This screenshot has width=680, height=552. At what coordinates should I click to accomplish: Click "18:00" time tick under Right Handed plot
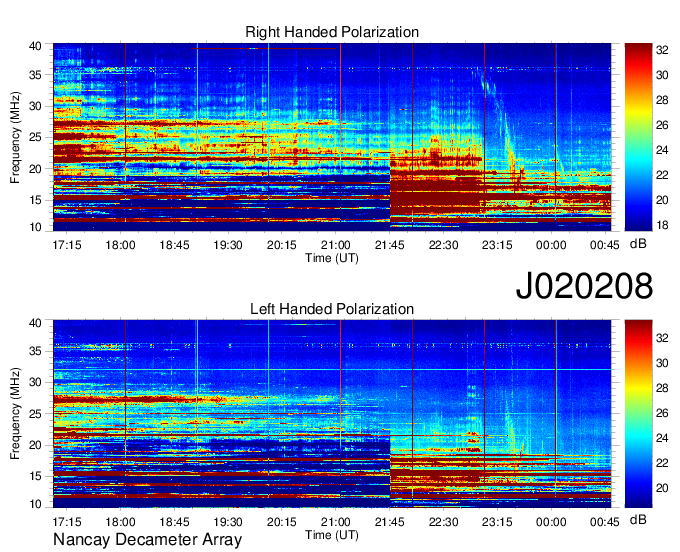click(x=121, y=245)
